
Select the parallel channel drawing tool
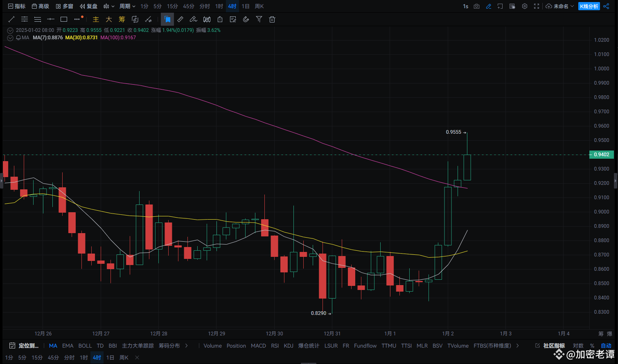(x=25, y=19)
